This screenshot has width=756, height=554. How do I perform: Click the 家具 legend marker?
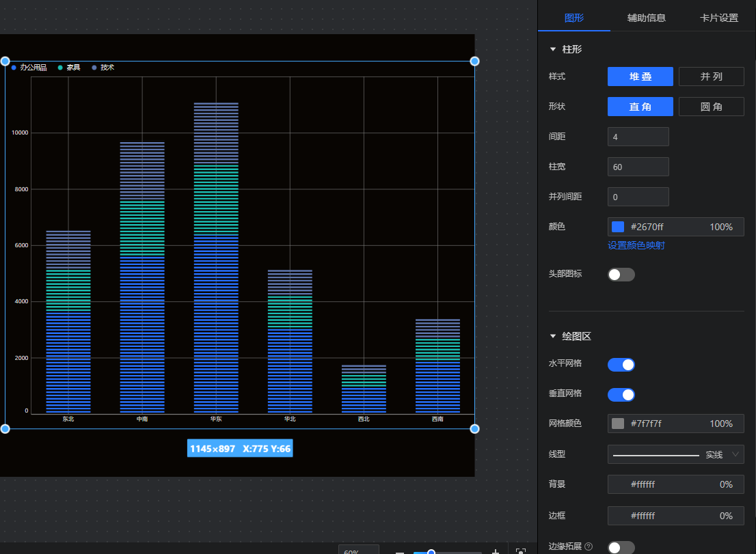pos(61,68)
